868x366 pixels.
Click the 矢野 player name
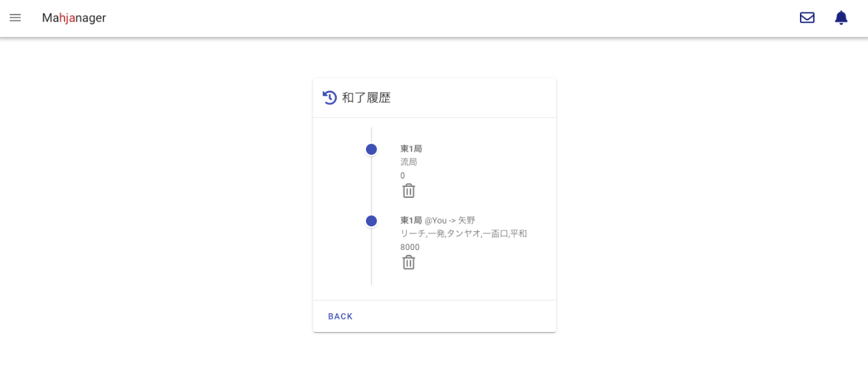pyautogui.click(x=467, y=220)
